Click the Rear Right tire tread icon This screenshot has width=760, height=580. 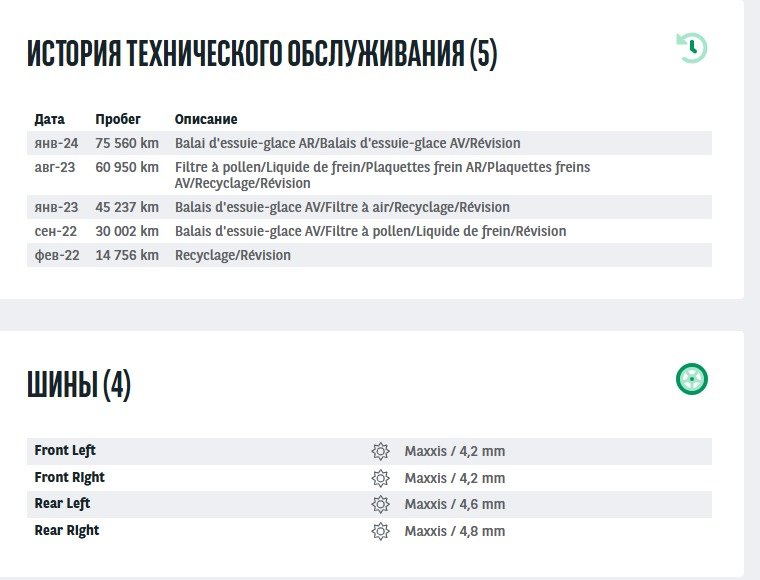coord(380,531)
